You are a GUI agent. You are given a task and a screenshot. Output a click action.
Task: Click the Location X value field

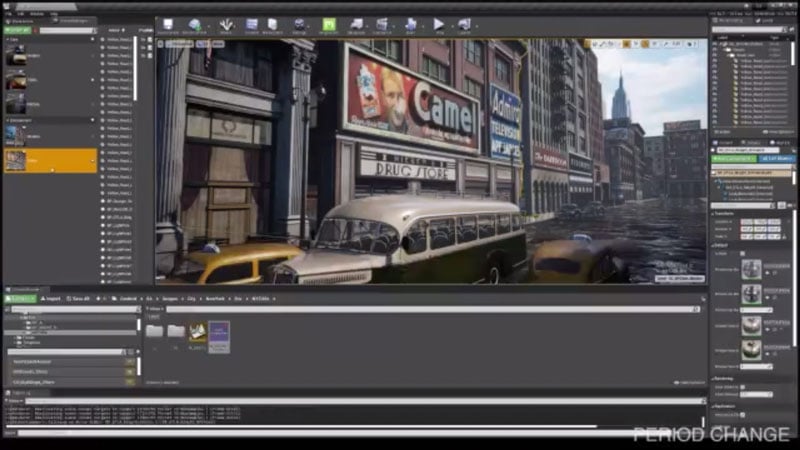[x=747, y=221]
